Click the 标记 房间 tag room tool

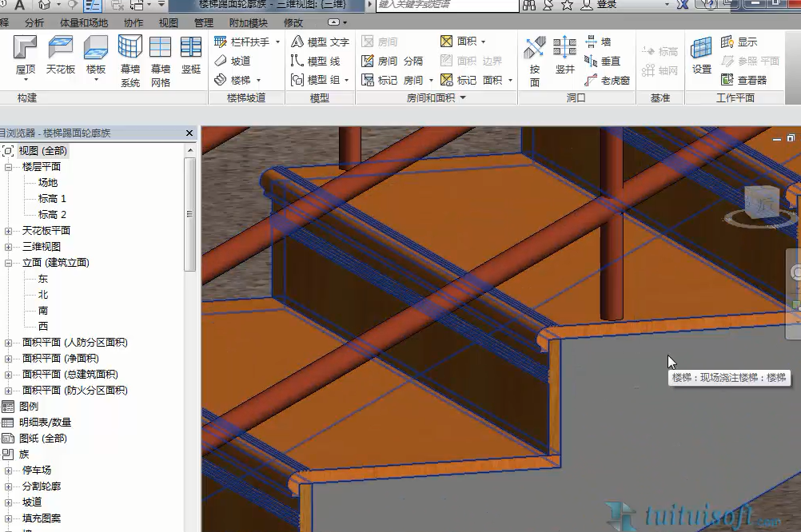393,80
